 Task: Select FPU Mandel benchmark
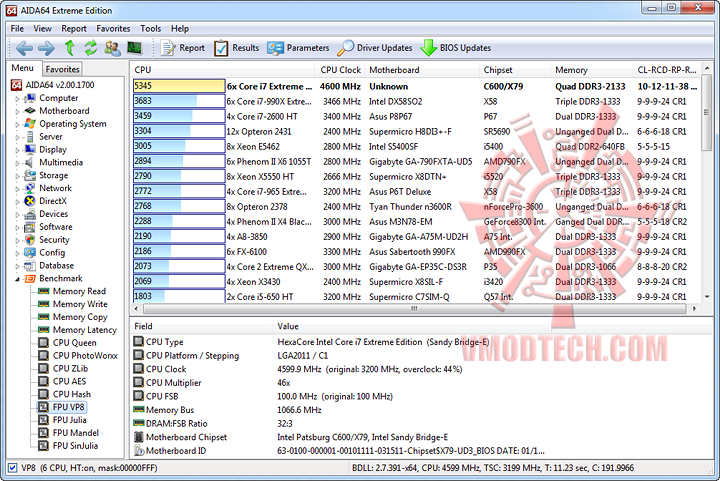pyautogui.click(x=76, y=432)
